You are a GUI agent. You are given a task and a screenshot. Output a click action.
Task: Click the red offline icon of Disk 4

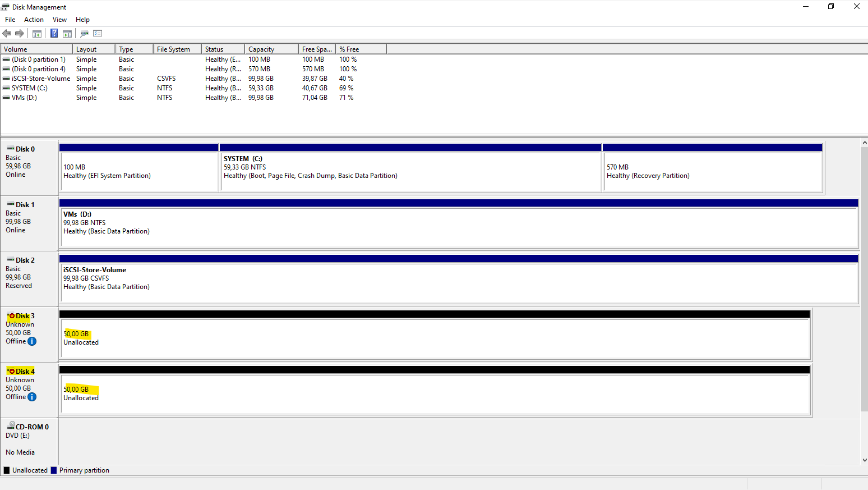11,371
